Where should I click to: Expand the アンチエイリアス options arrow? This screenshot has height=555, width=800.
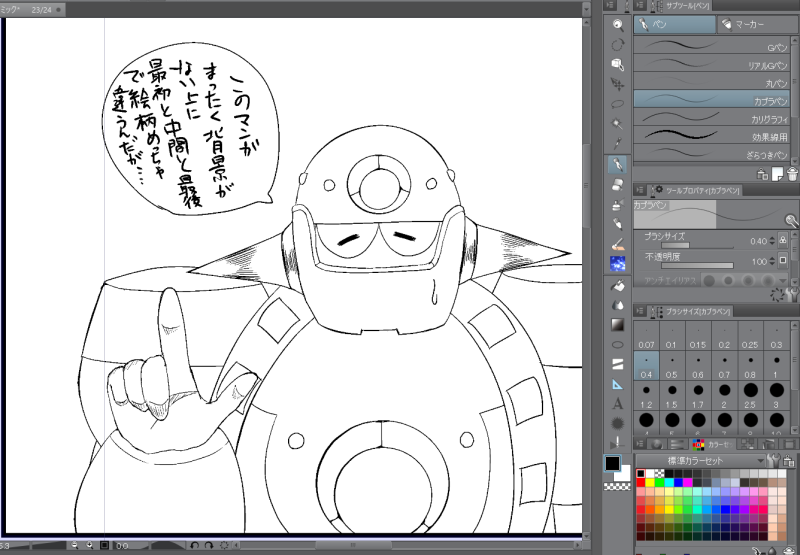783,281
